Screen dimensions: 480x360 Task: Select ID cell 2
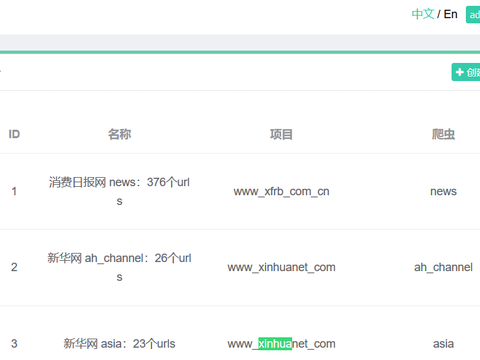click(x=14, y=267)
